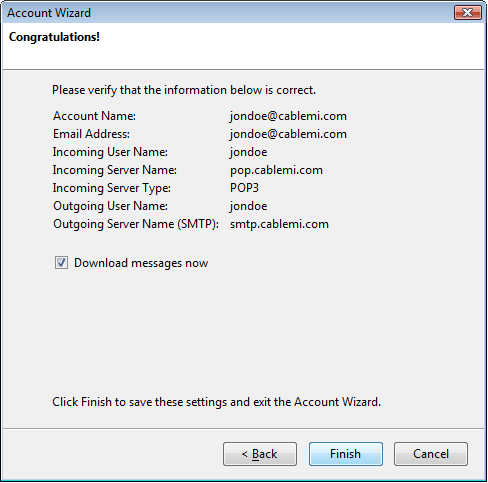Select the Email Address value jondoe@cablemi.com
This screenshot has height=483, width=488.
pos(288,134)
